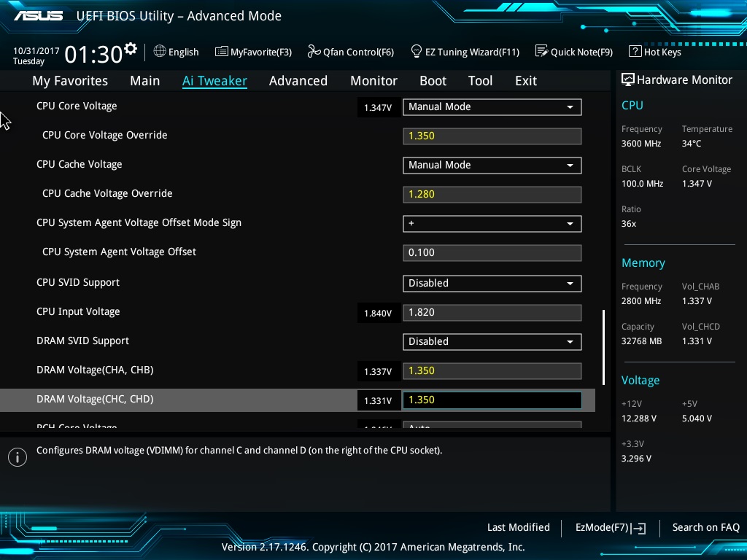Screen dimensions: 747x560
Task: Open the CPU SVID Support dropdown
Action: coord(492,284)
